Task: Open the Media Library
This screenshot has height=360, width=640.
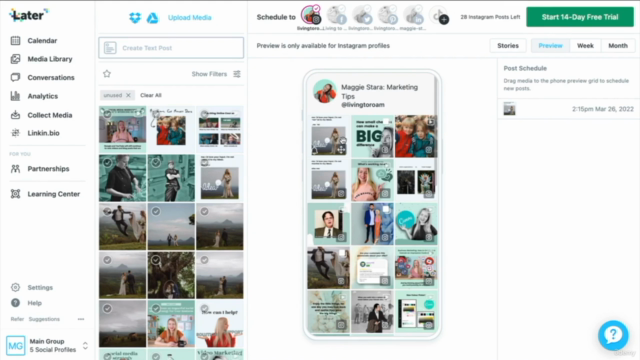Action: click(50, 59)
